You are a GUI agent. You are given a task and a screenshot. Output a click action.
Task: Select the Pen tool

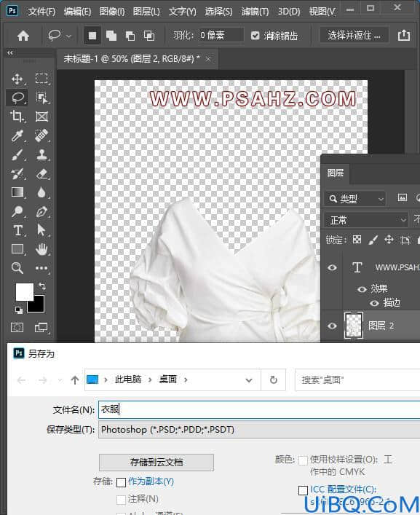pos(41,211)
